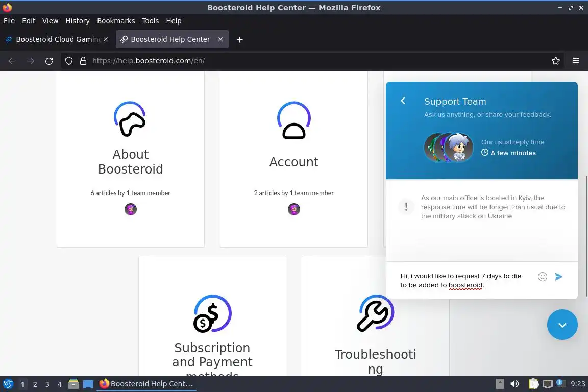Click the Troubleshooting wrench icon
The width and height of the screenshot is (588, 392).
(375, 313)
